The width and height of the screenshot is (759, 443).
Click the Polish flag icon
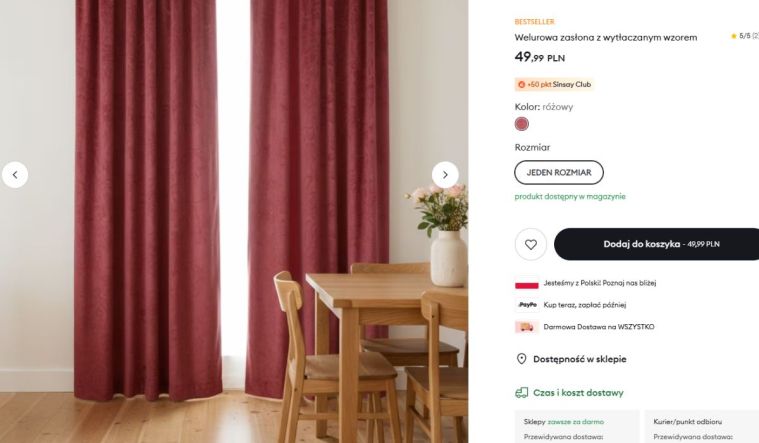tap(527, 284)
